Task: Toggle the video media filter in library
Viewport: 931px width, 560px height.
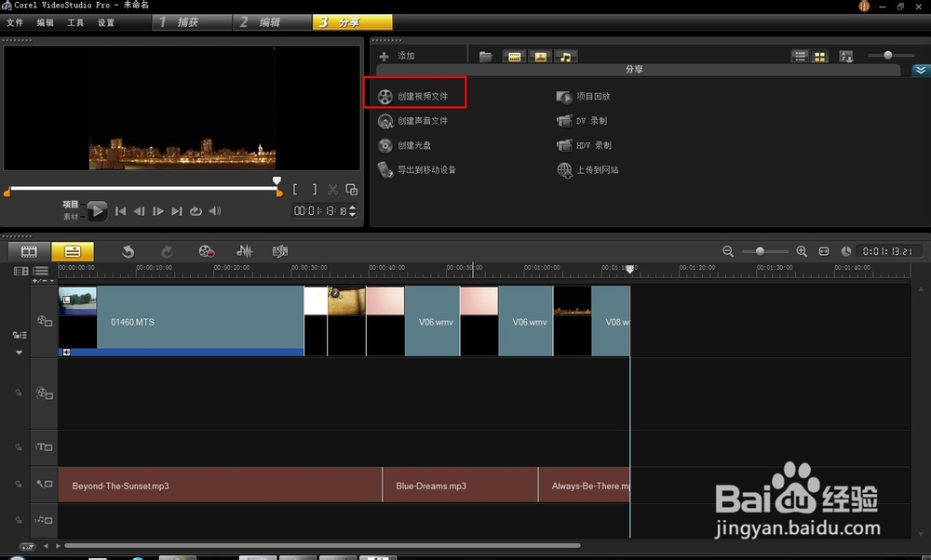Action: click(x=514, y=57)
